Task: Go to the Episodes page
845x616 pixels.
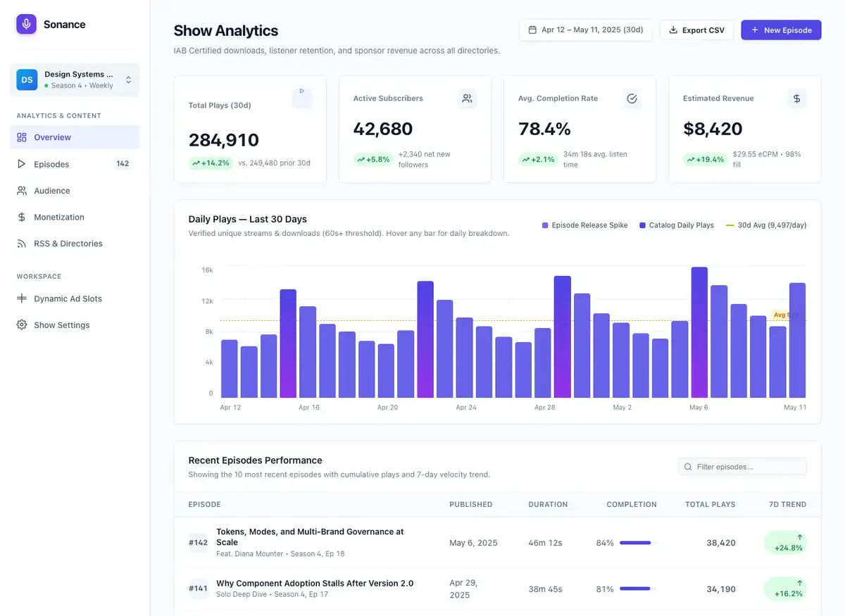Action: (75, 164)
